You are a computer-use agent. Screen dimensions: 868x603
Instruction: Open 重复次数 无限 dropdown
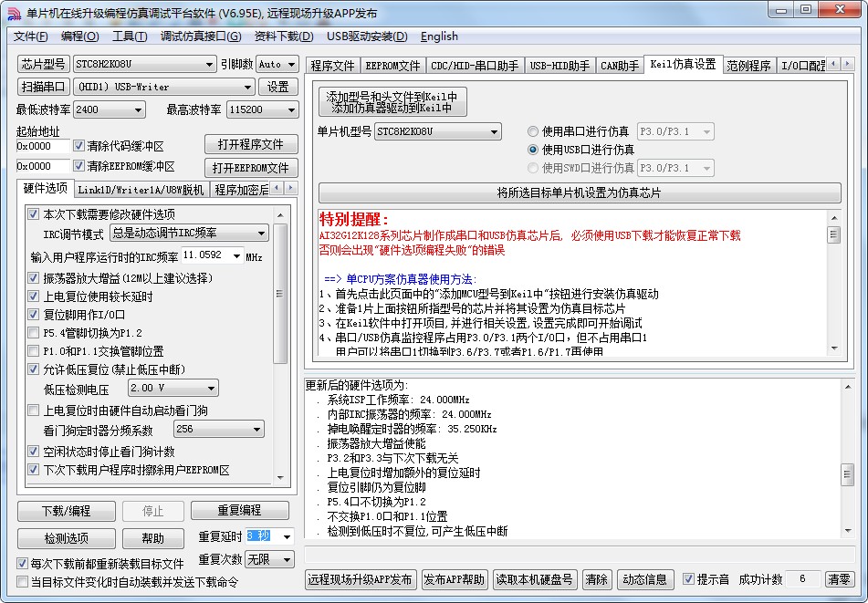pos(269,559)
